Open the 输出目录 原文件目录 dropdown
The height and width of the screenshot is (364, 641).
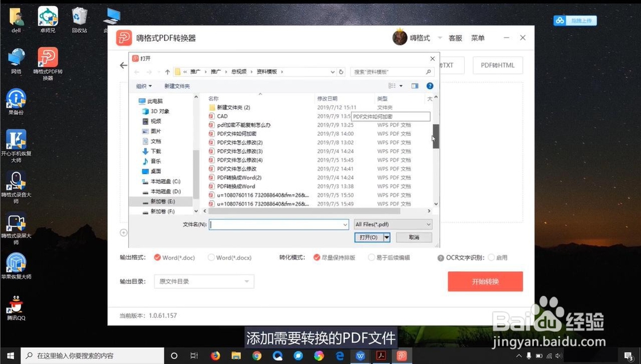[x=204, y=281]
